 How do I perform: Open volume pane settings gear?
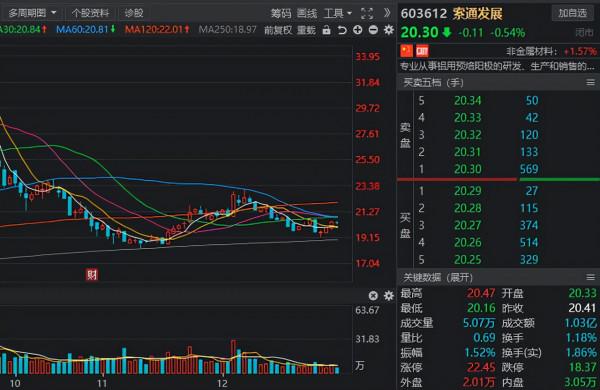click(389, 295)
